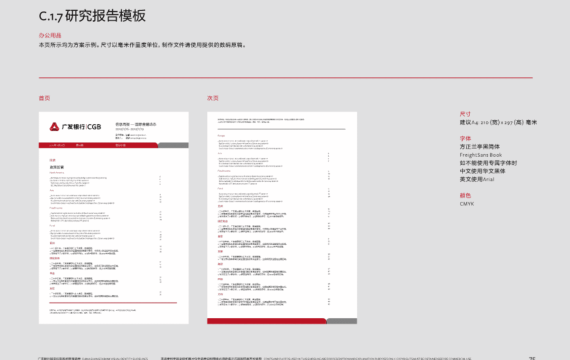Click the red footer bar on the second page
Image resolution: width=570 pixels, height=360 pixels.
tap(267, 321)
